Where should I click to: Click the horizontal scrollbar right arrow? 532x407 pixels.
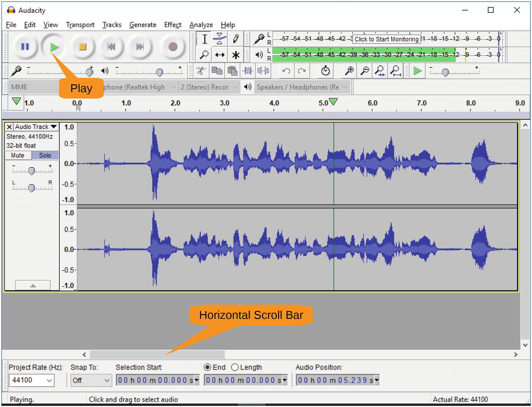[x=516, y=354]
